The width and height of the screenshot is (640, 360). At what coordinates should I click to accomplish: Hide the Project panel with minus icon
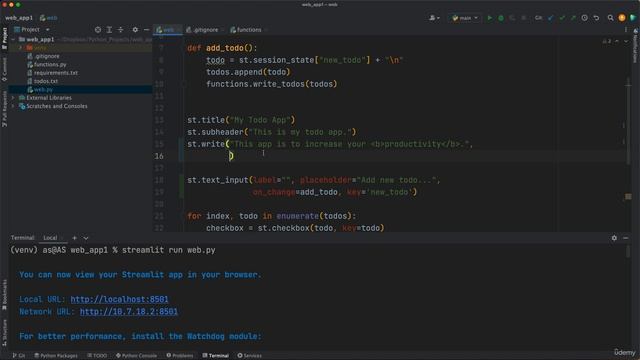tap(146, 30)
